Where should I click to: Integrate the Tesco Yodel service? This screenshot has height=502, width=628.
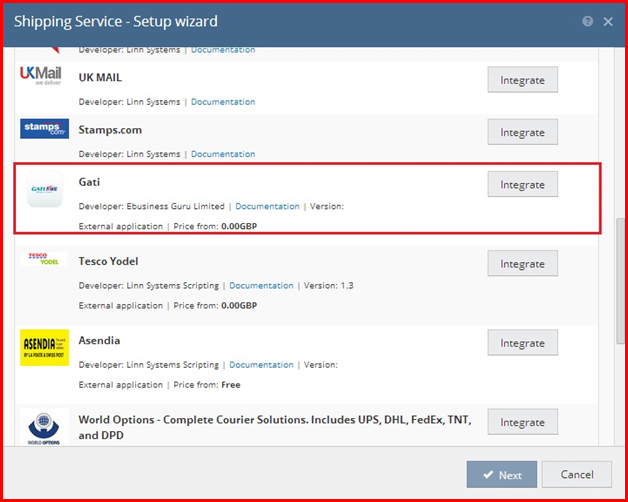[522, 264]
